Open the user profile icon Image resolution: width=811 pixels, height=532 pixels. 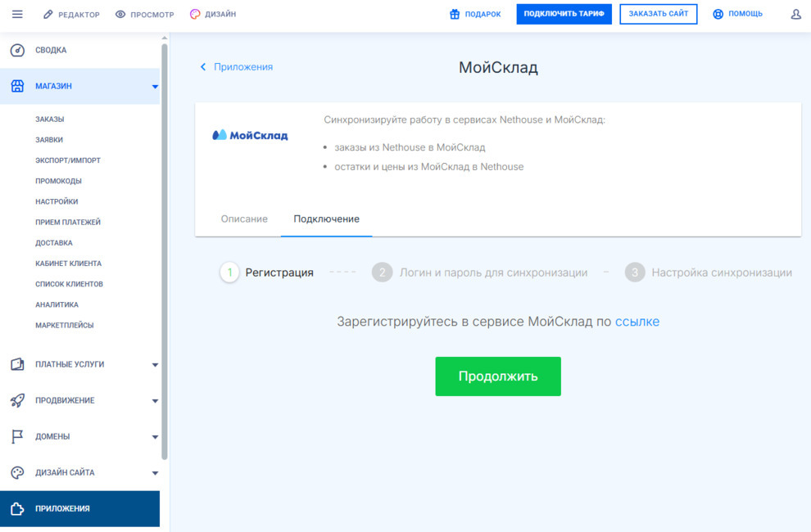[796, 14]
